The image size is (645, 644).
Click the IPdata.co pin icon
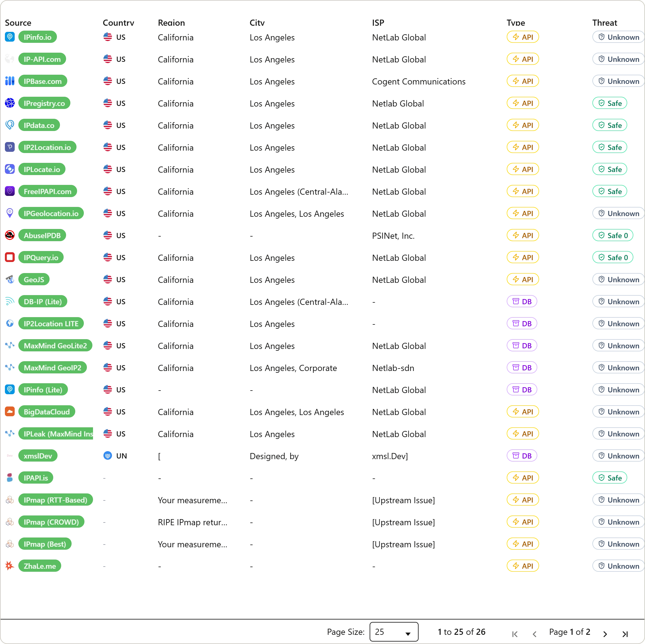point(10,125)
